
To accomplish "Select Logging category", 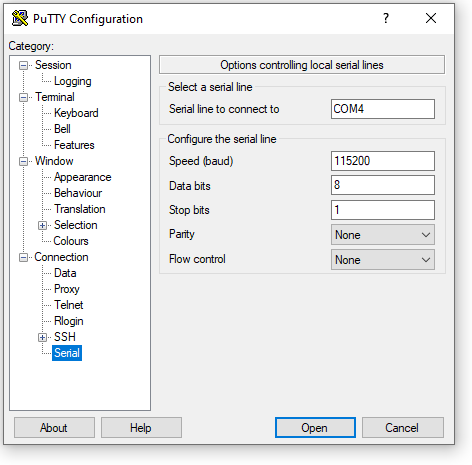I will pos(73,81).
